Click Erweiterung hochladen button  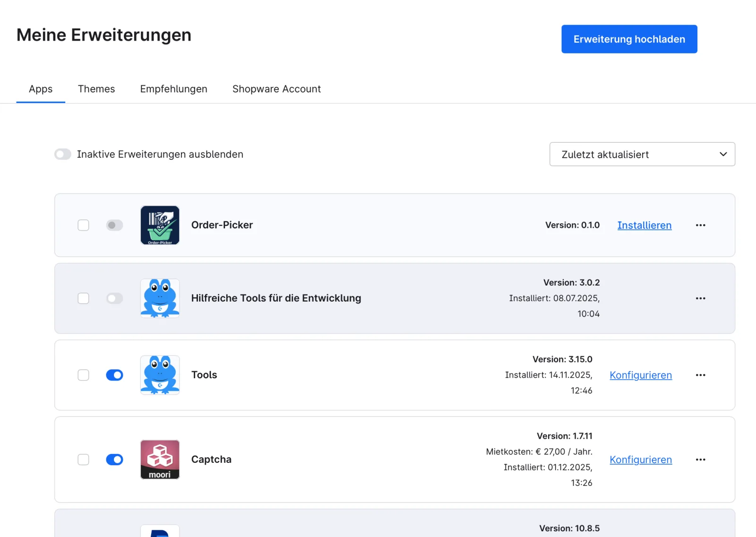pos(629,39)
